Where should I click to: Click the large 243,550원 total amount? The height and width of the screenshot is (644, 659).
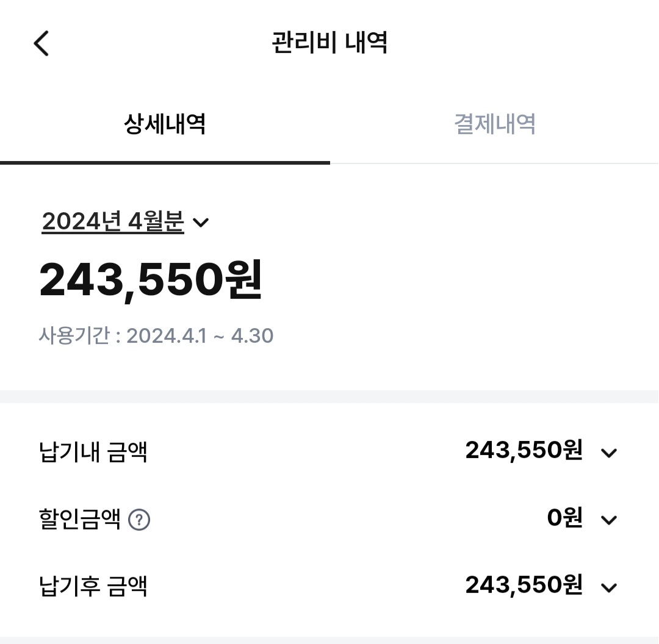point(151,281)
